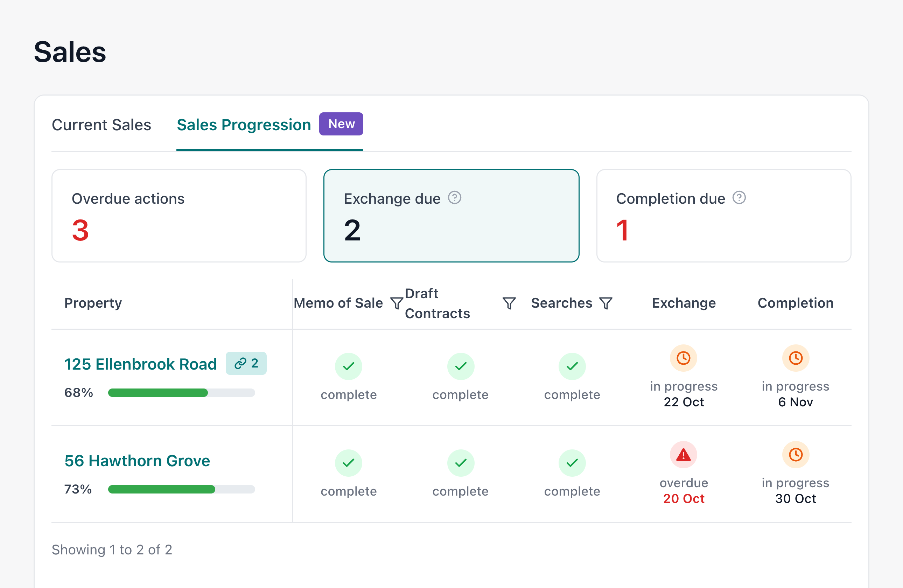
Task: Click the Memo of Sale header label
Action: [338, 303]
